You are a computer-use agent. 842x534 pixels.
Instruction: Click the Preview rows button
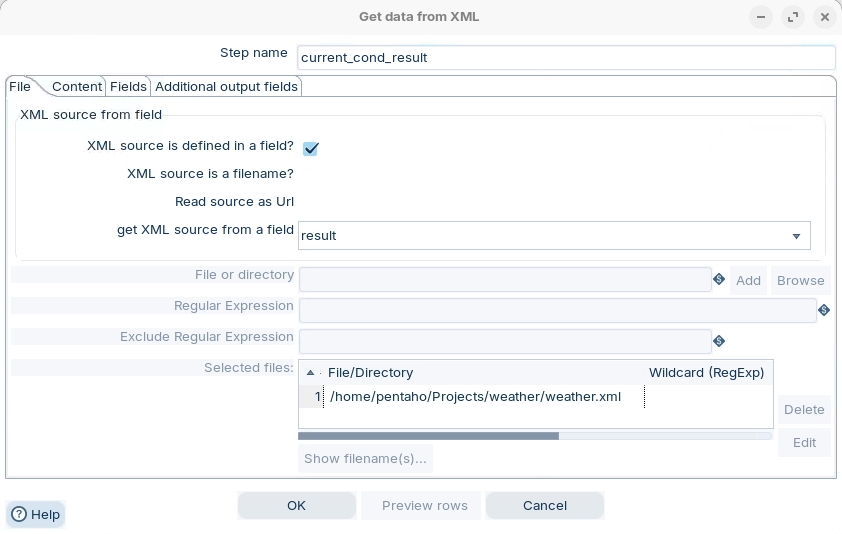(x=424, y=506)
